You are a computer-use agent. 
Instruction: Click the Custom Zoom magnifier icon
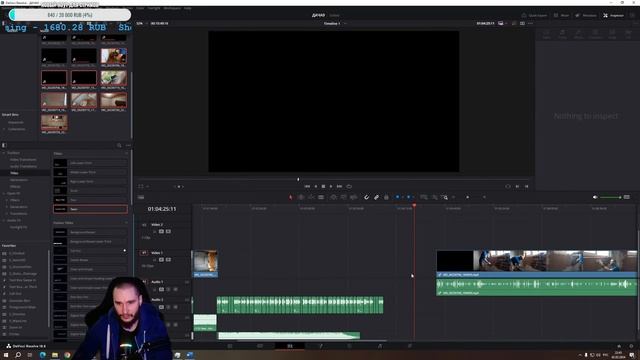[445, 198]
